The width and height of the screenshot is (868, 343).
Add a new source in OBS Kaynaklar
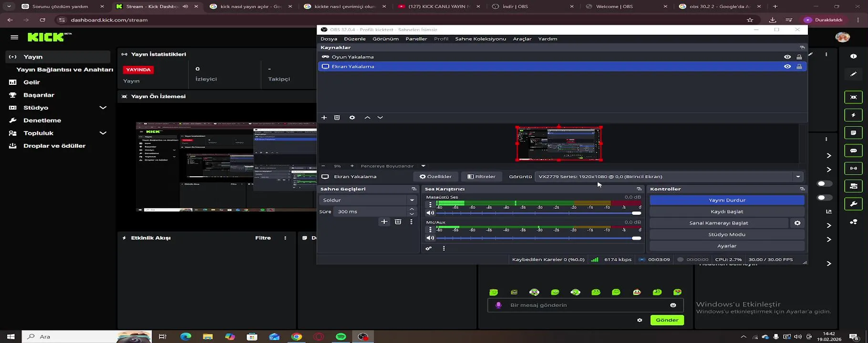tap(324, 118)
